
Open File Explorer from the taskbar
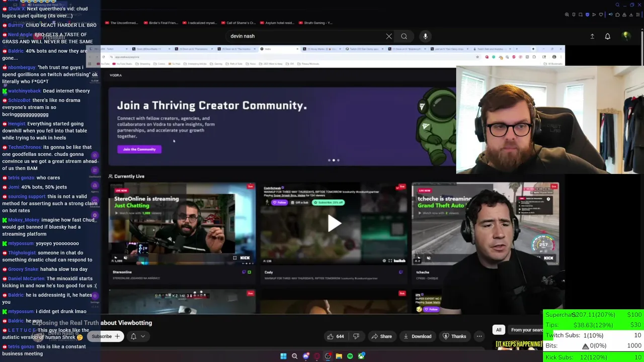click(x=339, y=356)
